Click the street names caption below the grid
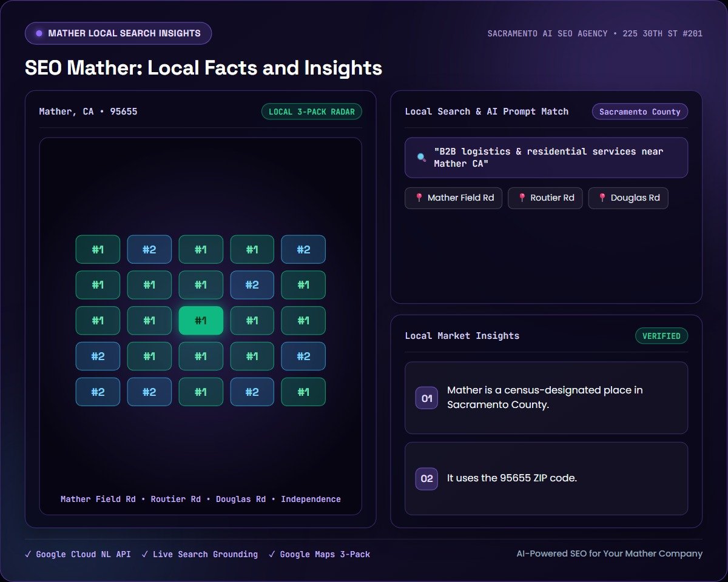This screenshot has width=728, height=582. click(x=201, y=500)
